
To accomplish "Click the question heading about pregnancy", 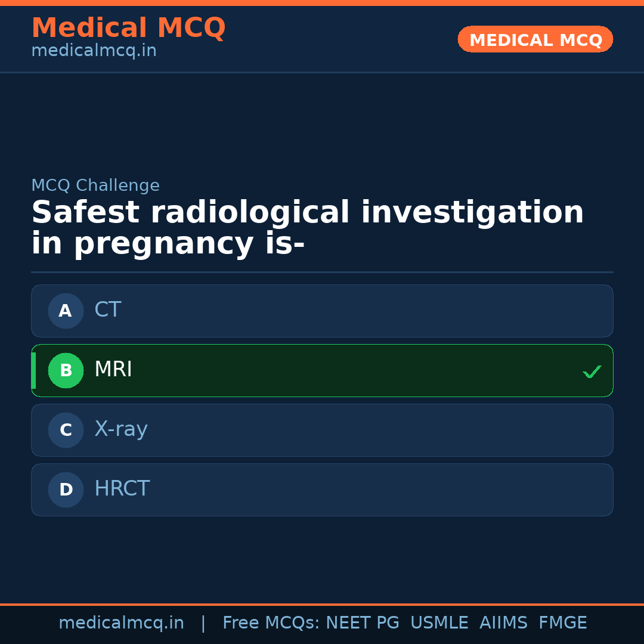I will click(307, 228).
